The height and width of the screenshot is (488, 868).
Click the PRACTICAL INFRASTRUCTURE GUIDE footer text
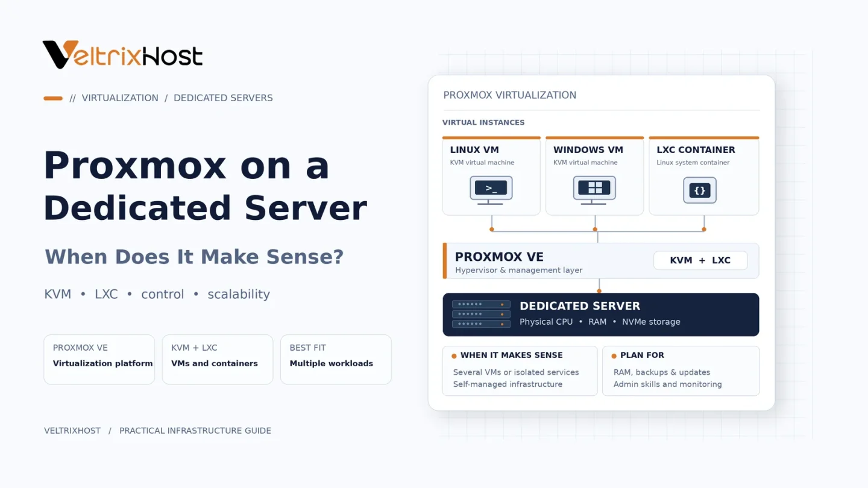pos(195,431)
